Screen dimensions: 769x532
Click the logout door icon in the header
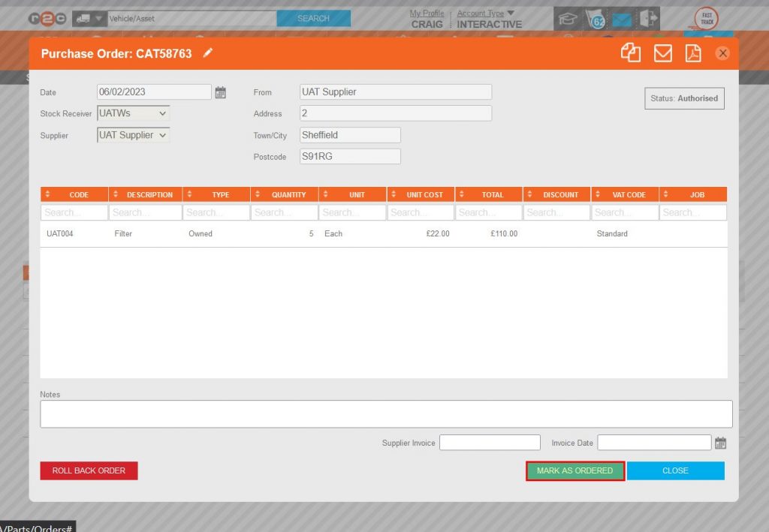click(x=647, y=18)
